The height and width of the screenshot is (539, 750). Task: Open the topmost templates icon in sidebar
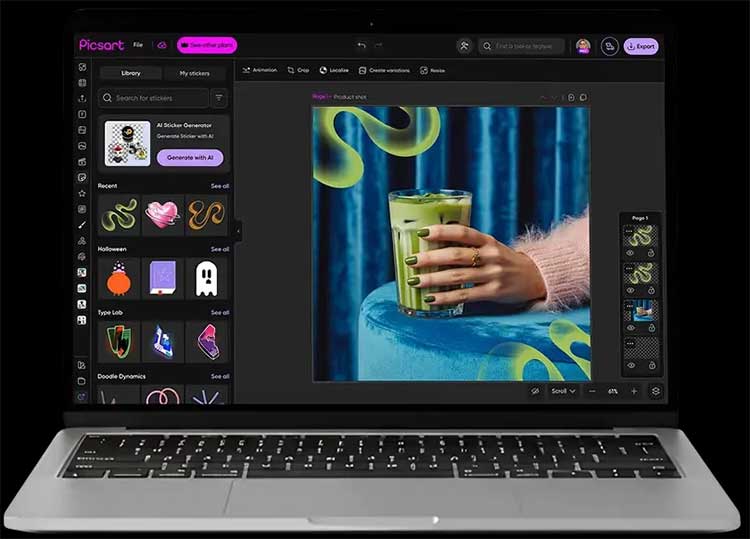coord(82,67)
